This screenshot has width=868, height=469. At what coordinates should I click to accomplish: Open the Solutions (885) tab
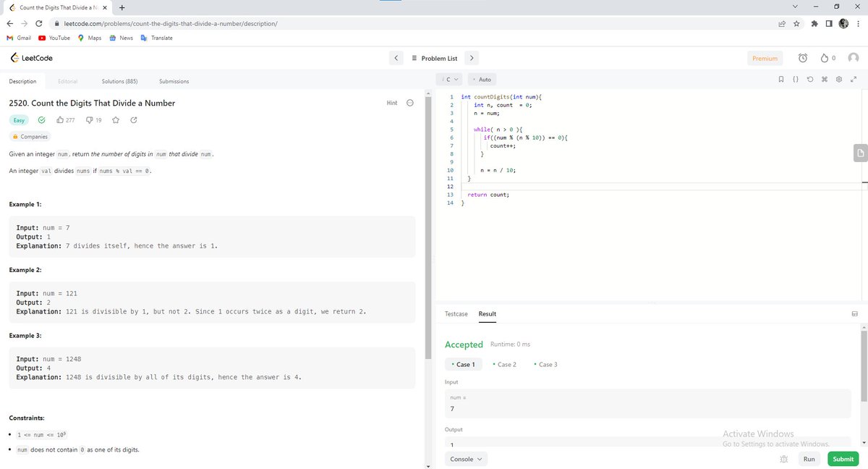point(119,81)
